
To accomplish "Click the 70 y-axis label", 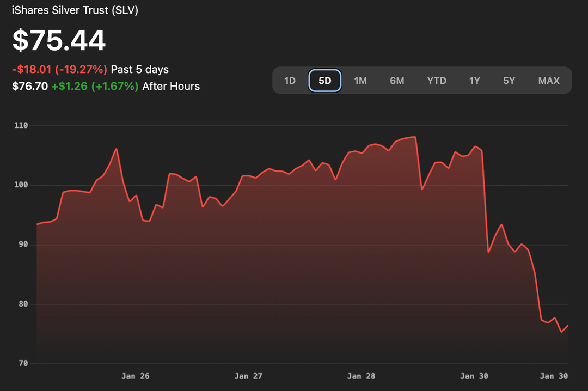I will click(23, 363).
